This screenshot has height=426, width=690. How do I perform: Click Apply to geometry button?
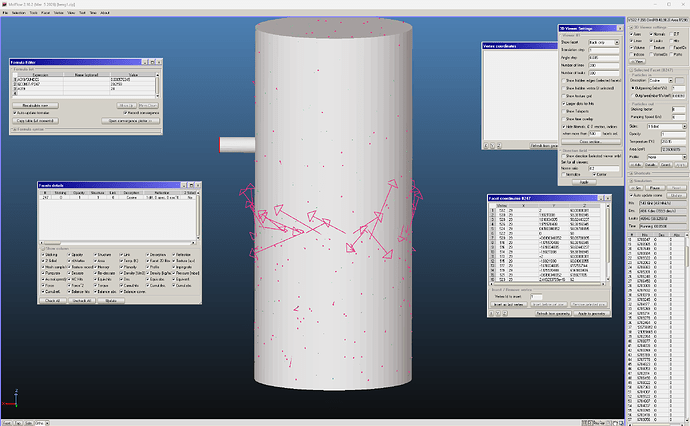[x=591, y=313]
